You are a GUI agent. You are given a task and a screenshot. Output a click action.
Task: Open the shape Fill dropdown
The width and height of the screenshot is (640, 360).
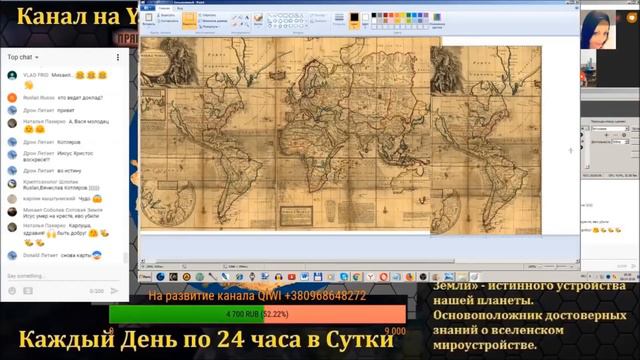tap(318, 21)
